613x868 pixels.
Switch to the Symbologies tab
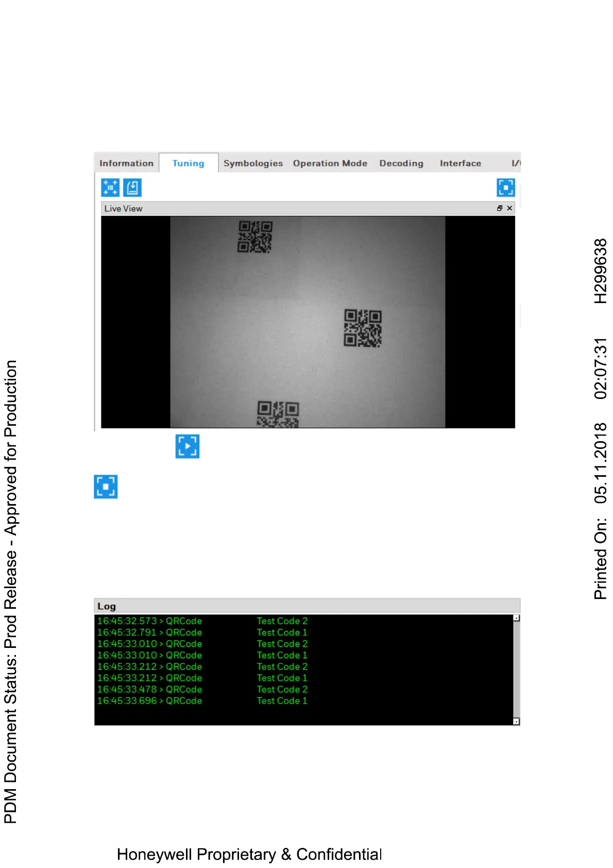click(253, 163)
